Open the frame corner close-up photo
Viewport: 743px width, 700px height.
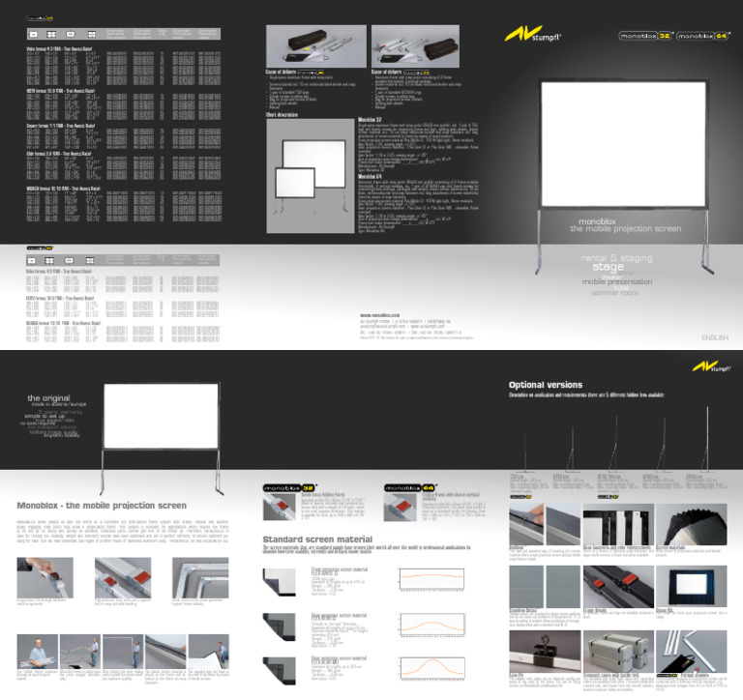200,578
